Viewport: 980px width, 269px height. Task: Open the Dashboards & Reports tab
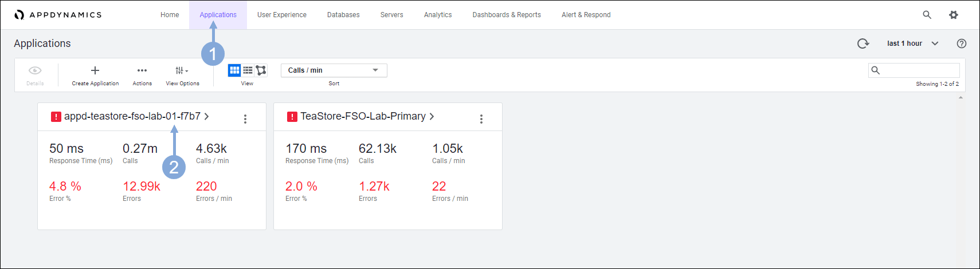click(506, 15)
